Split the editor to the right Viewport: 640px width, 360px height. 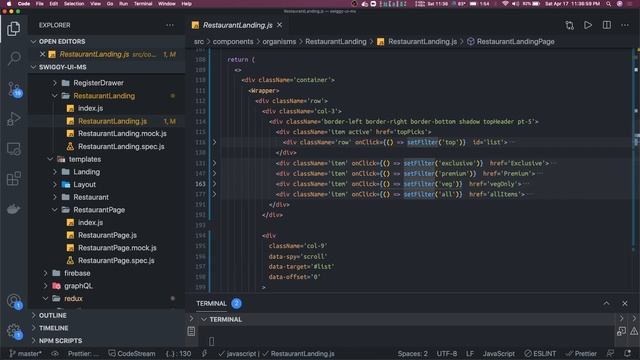[x=607, y=25]
